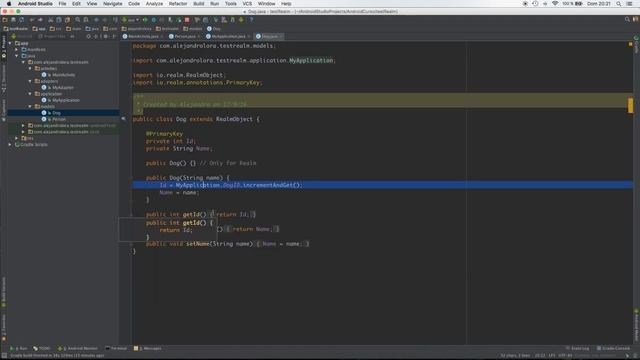Open the Build menu
640x360 pixels.
coord(199,4)
